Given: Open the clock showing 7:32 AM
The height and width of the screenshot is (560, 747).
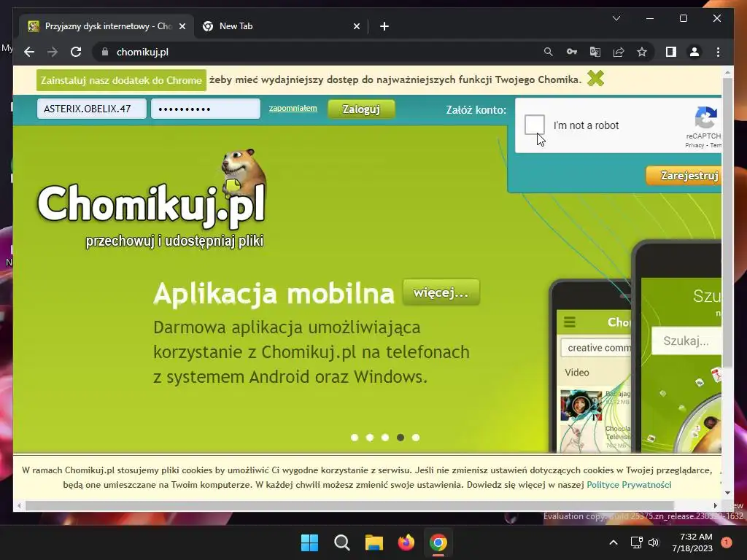Looking at the screenshot, I should 692,542.
